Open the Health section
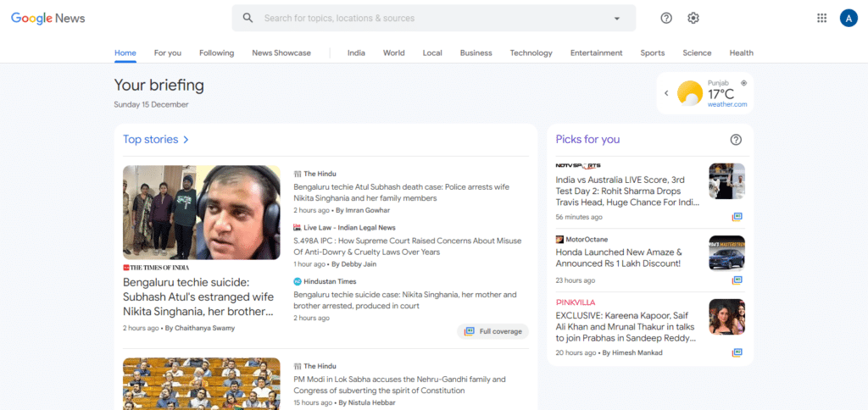The height and width of the screenshot is (410, 868). [741, 53]
